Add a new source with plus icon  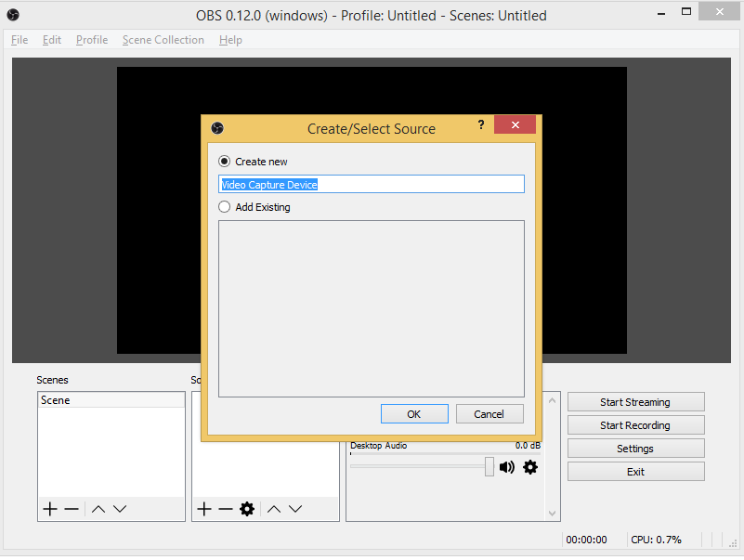click(x=204, y=509)
